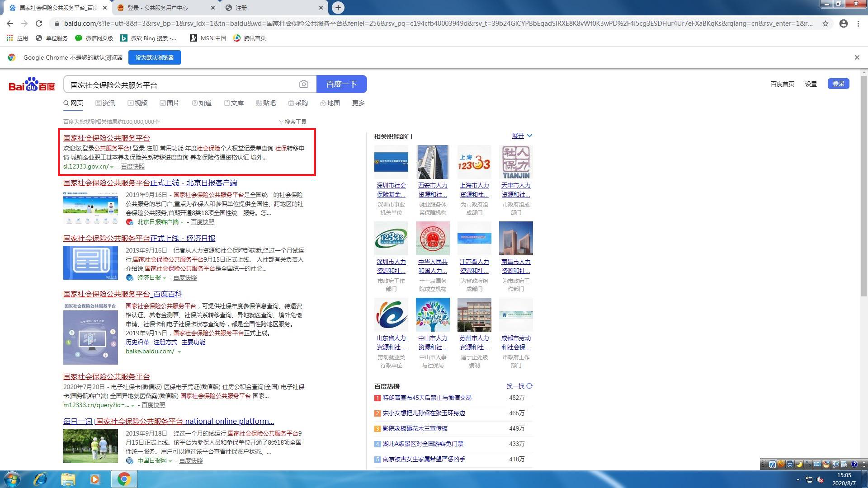Click 设为默认浏览器 button

155,57
